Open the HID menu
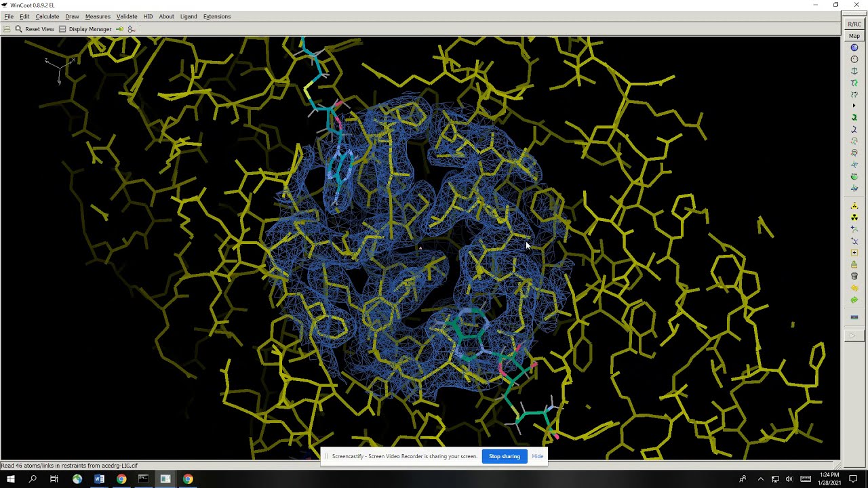This screenshot has width=868, height=488. [x=148, y=16]
